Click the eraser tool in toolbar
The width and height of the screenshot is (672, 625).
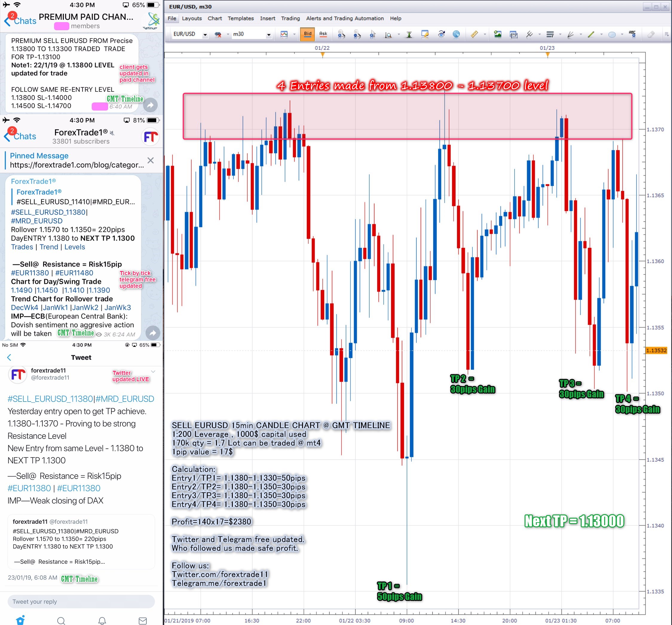tap(651, 34)
